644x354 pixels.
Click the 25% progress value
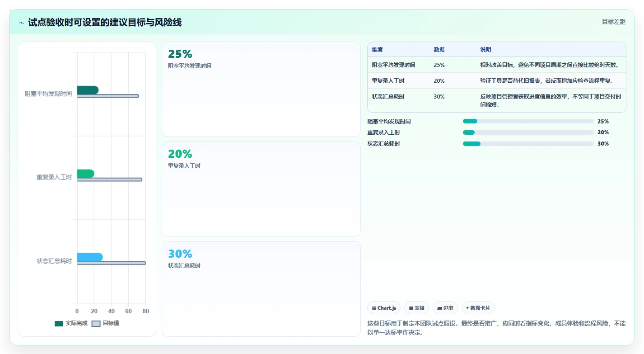tap(603, 122)
